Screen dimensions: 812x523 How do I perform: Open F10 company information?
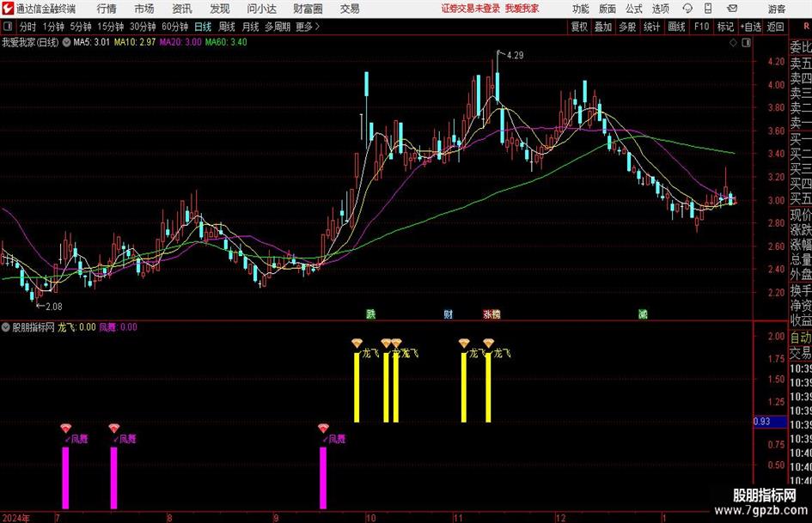(x=702, y=27)
